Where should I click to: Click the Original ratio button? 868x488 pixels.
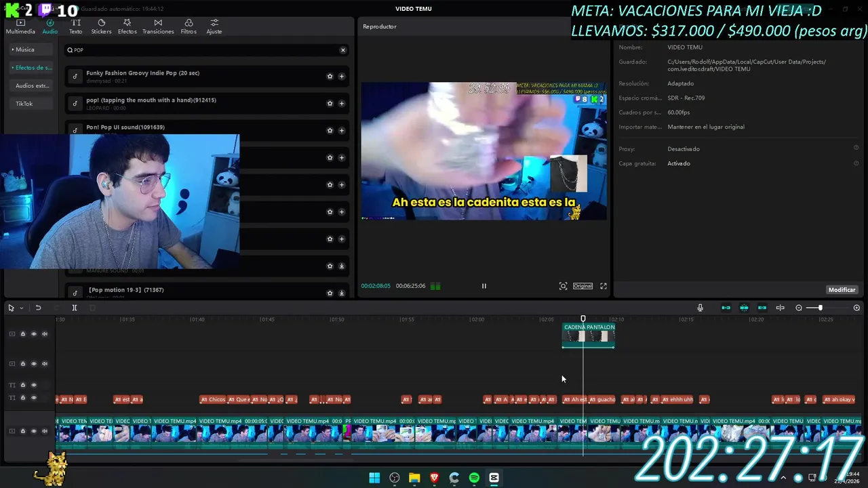click(583, 286)
